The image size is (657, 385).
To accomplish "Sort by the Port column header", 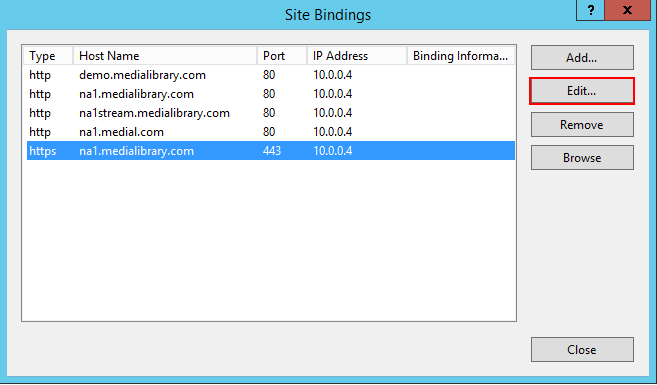I will 282,56.
